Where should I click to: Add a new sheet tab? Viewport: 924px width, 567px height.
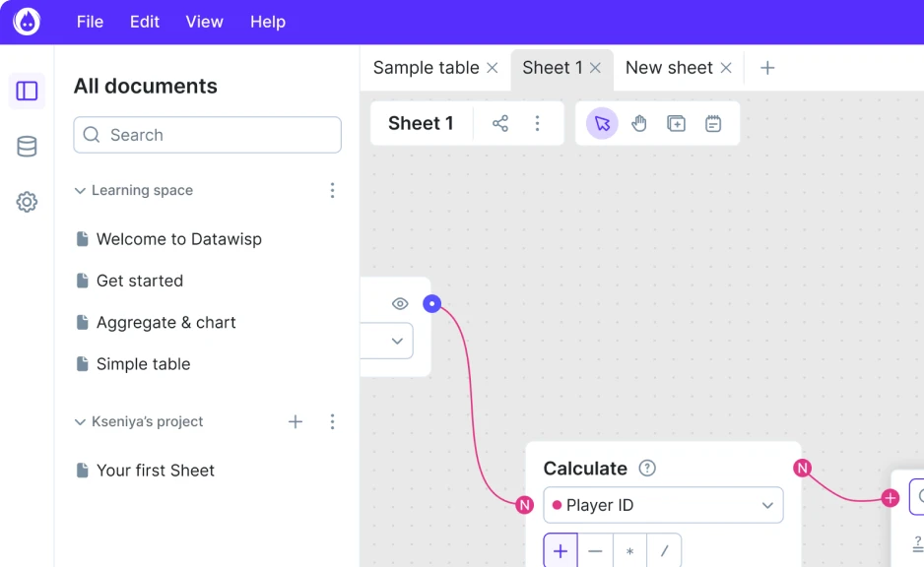click(x=767, y=68)
